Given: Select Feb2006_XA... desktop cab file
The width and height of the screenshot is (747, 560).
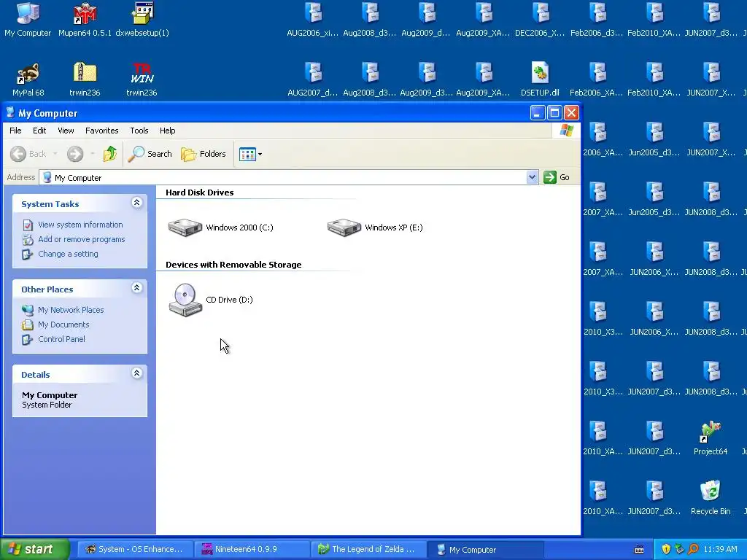Looking at the screenshot, I should [x=597, y=80].
